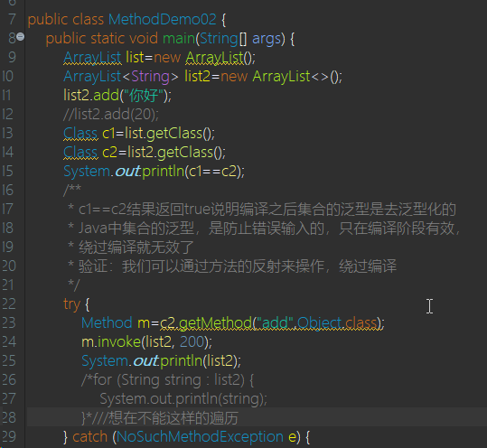Click commented for loop on line 26
Image resolution: width=487 pixels, height=448 pixels.
tap(167, 379)
